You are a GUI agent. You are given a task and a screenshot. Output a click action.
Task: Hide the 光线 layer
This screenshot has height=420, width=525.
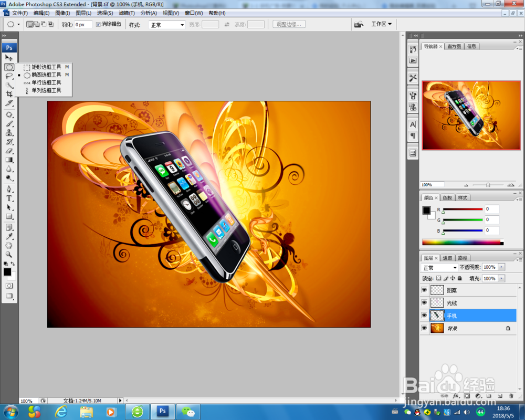coord(424,303)
